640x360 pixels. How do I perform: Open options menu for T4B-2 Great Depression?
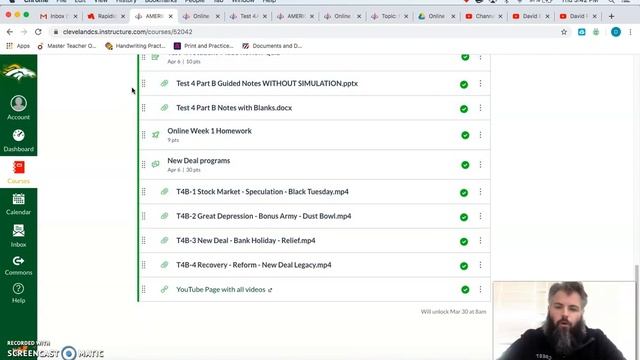point(480,216)
